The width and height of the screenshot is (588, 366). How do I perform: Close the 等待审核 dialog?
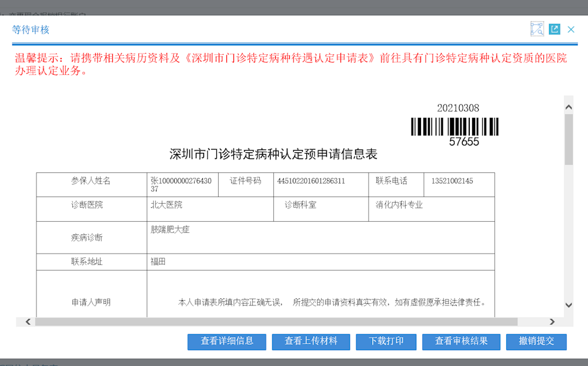click(x=571, y=29)
